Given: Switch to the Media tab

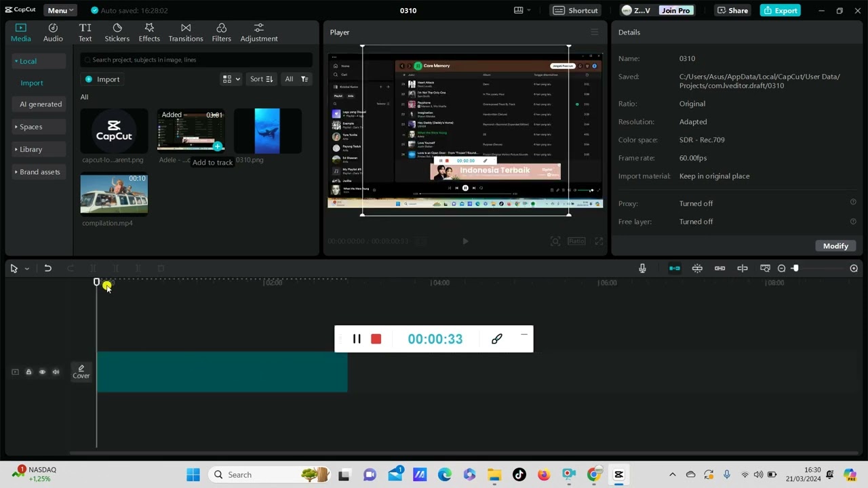Looking at the screenshot, I should 20,32.
